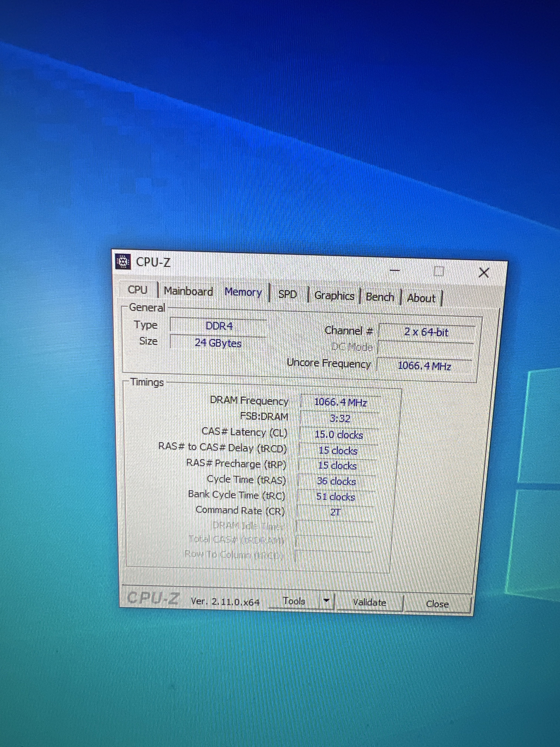Select the Memory tab
560x747 pixels.
click(243, 292)
